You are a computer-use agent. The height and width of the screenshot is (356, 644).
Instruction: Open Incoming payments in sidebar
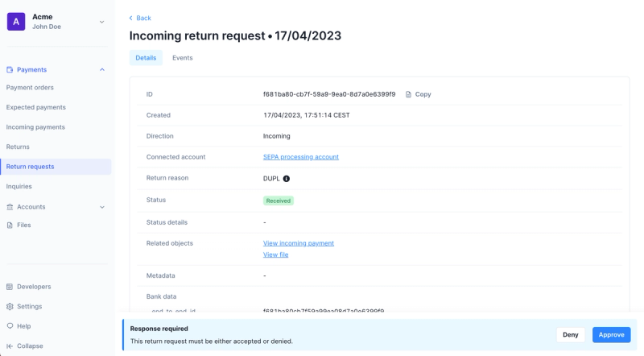pos(35,127)
